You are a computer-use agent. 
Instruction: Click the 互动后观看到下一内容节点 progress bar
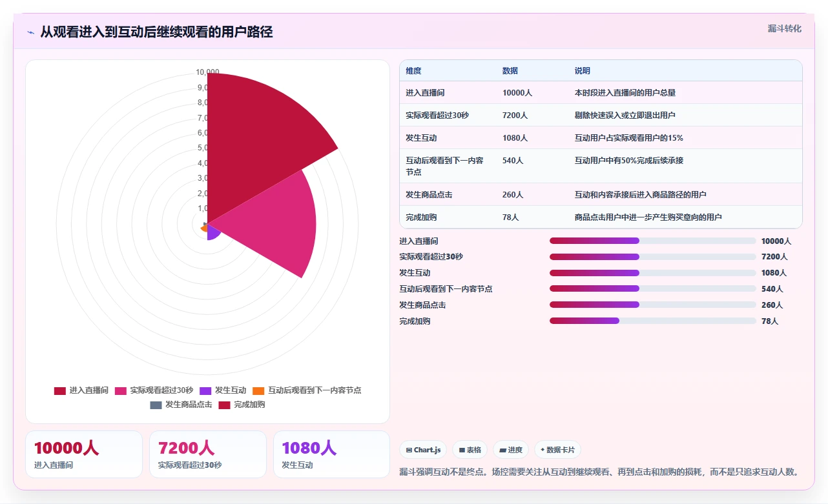652,288
